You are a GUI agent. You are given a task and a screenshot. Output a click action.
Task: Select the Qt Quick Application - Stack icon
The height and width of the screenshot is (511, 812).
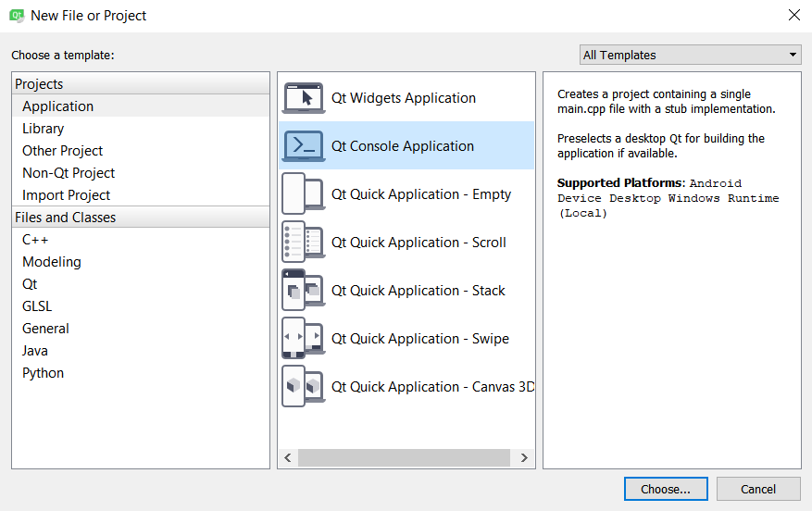click(303, 291)
